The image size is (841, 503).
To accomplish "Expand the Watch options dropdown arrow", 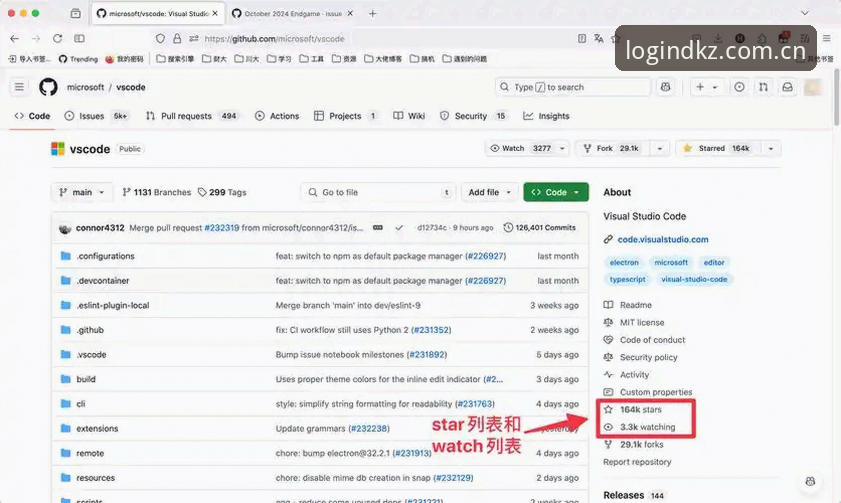I will click(562, 149).
